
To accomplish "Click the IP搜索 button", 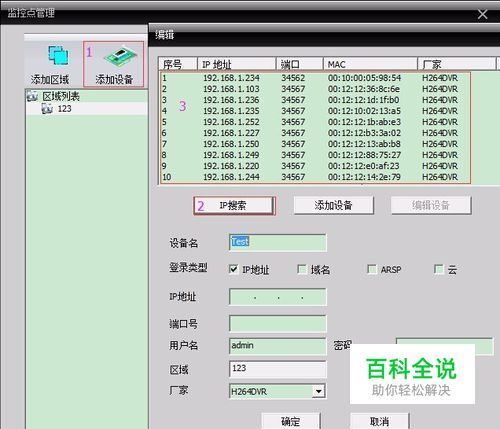I will coord(234,205).
